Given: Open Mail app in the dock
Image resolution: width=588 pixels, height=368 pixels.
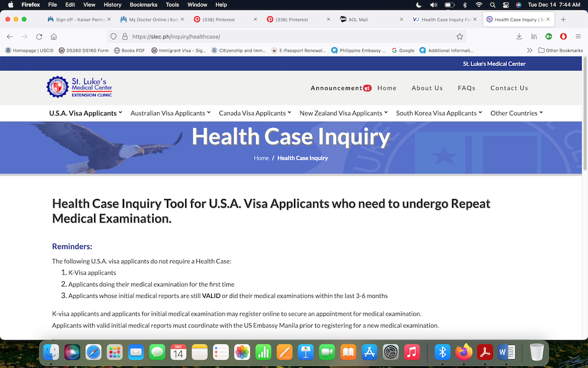Looking at the screenshot, I should (x=136, y=352).
